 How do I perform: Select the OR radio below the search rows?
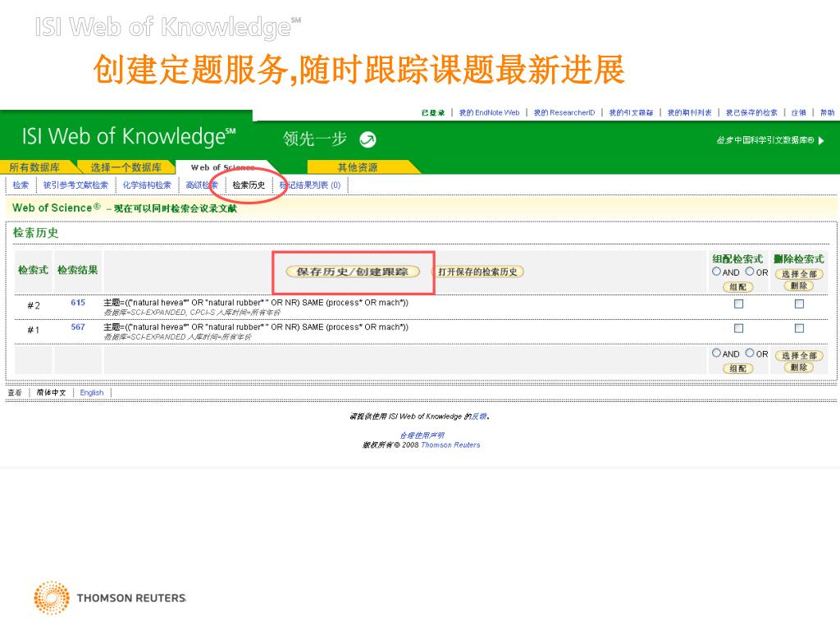pos(750,353)
